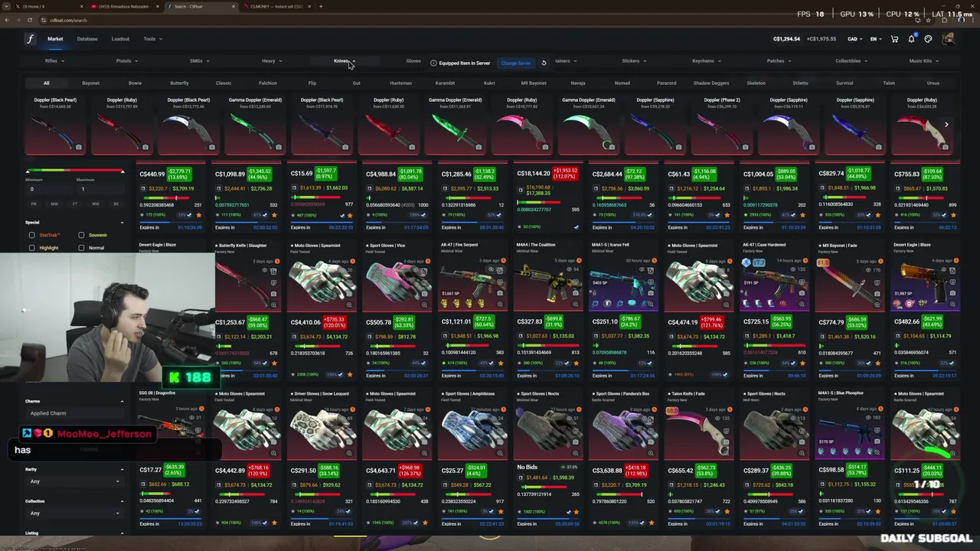
Task: Click magnifier on Driver Gloves Snow Leopard listing
Action: pyautogui.click(x=348, y=453)
